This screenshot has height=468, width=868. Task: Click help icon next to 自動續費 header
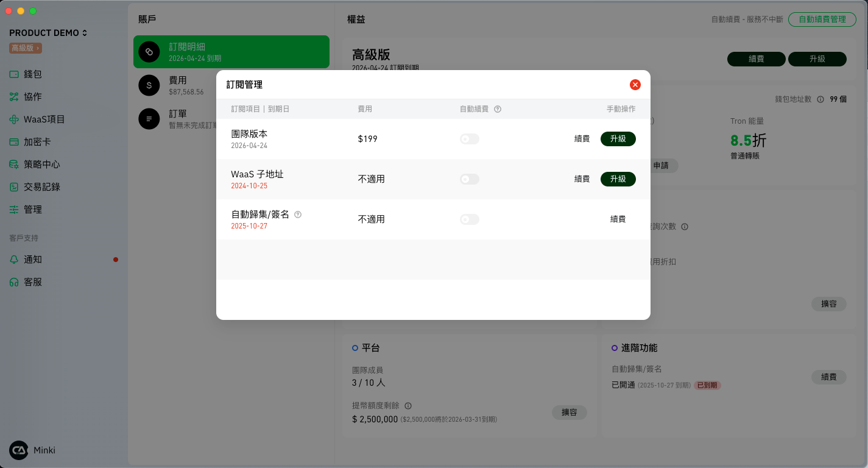tap(498, 109)
